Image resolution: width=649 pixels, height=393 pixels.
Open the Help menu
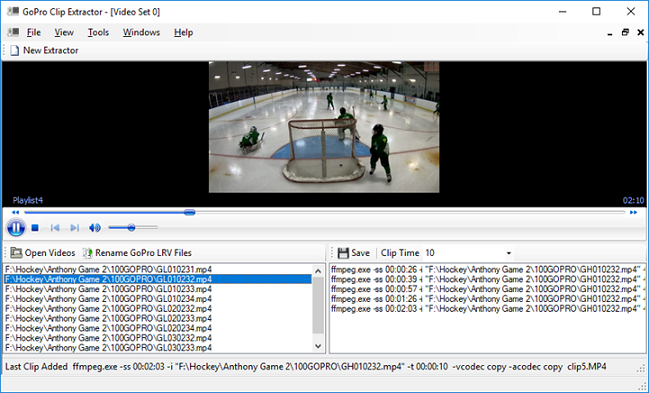pyautogui.click(x=183, y=32)
